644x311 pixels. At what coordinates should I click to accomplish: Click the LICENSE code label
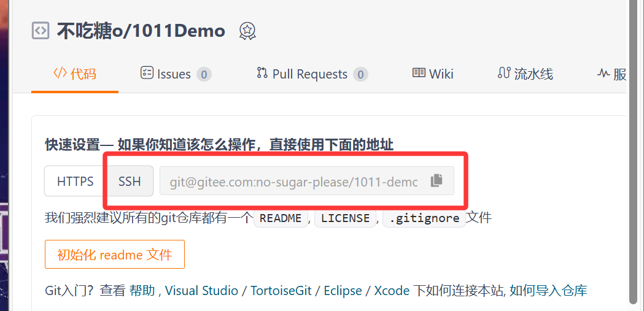tap(346, 218)
